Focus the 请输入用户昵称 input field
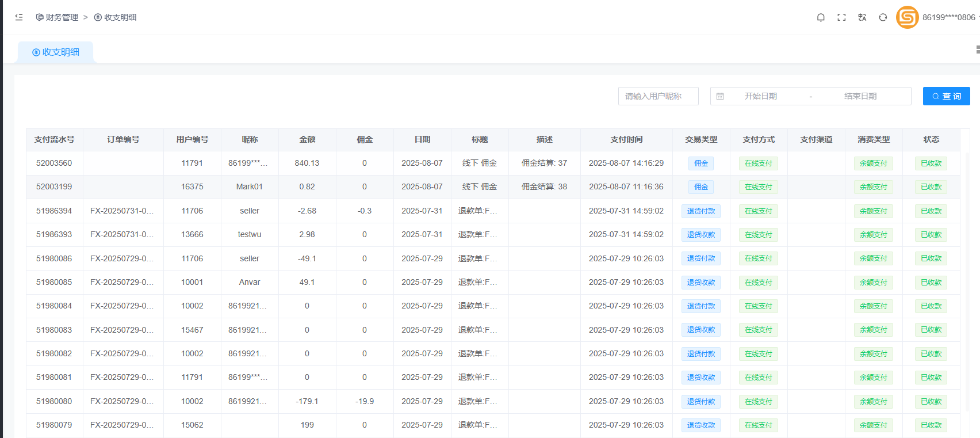The image size is (980, 438). 658,96
